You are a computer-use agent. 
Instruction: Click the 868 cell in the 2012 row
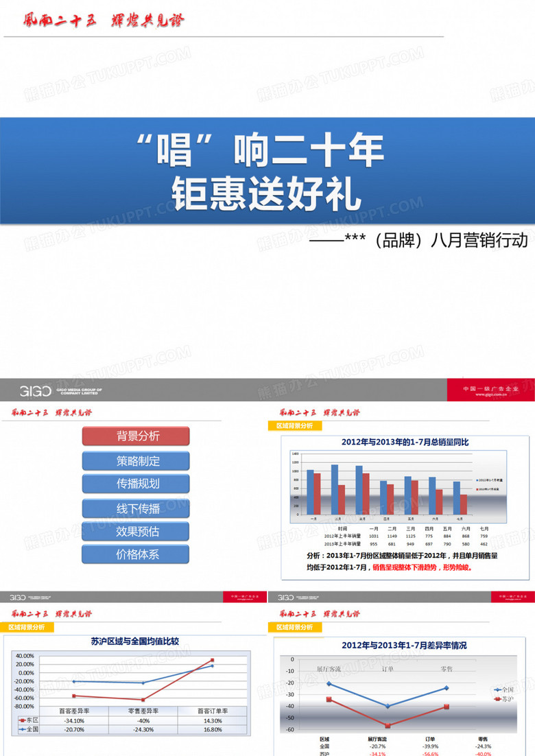[466, 536]
